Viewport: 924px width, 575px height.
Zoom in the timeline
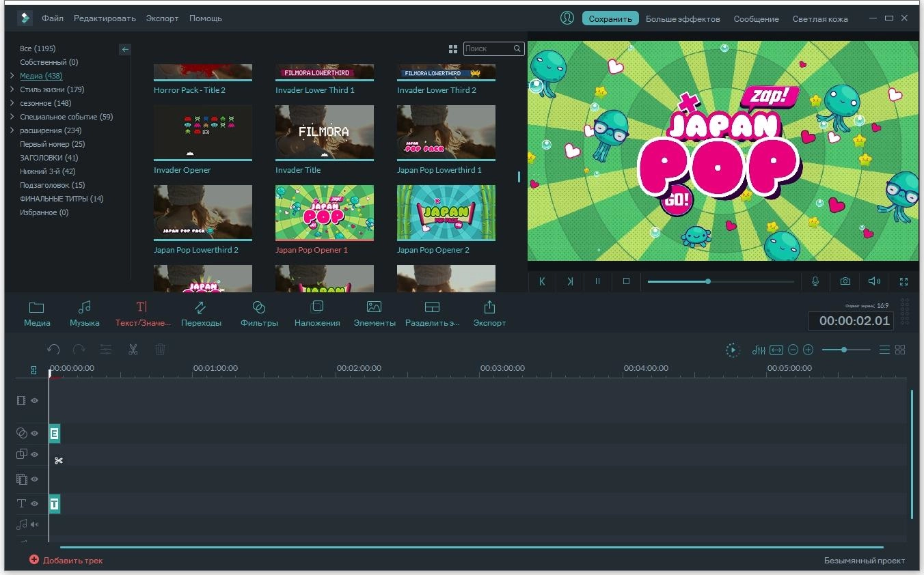pyautogui.click(x=808, y=350)
